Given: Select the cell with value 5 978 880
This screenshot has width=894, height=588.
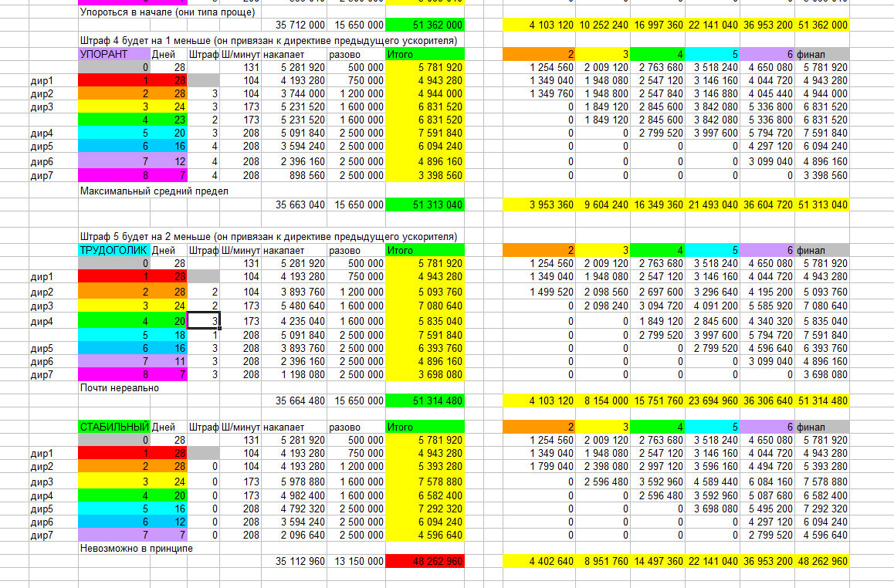Looking at the screenshot, I should pyautogui.click(x=294, y=482).
